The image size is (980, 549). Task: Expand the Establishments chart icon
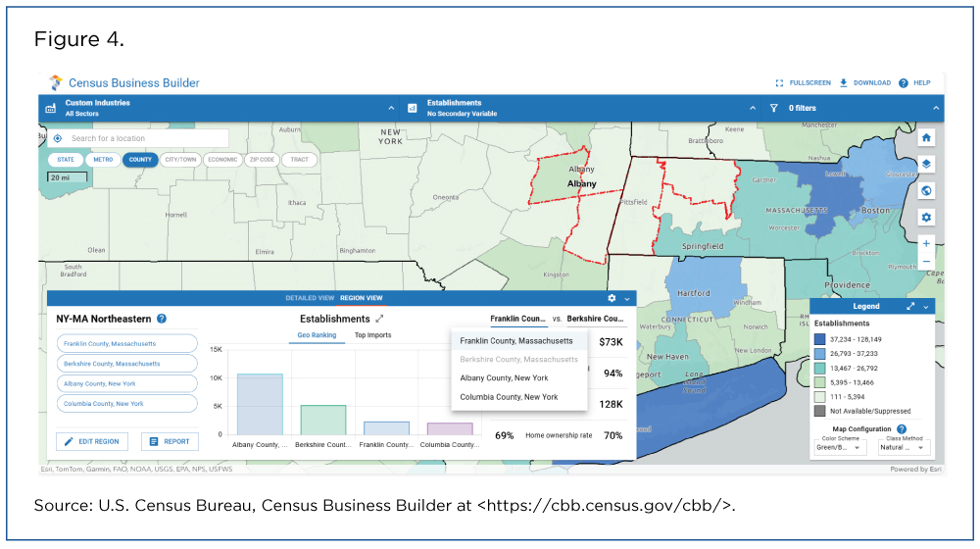[379, 319]
